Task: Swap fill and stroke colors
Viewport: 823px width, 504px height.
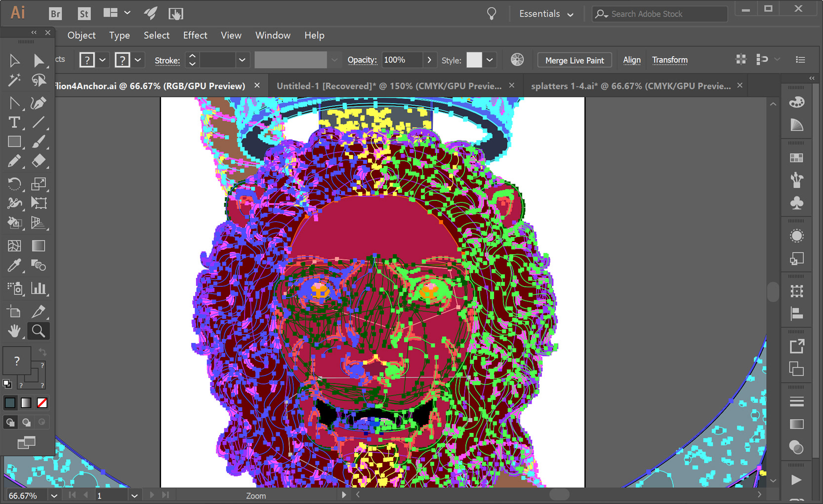Action: (42, 352)
